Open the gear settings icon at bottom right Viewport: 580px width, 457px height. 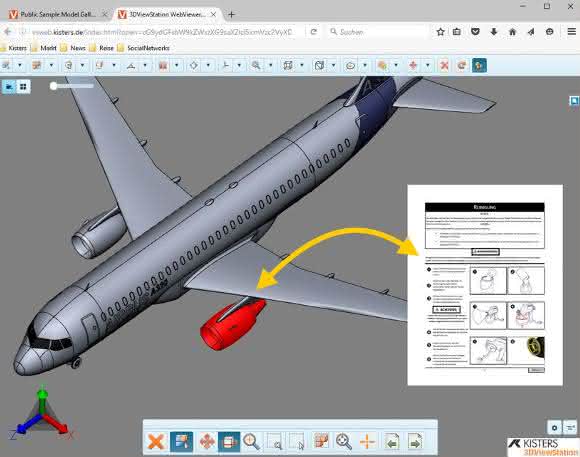[x=554, y=428]
